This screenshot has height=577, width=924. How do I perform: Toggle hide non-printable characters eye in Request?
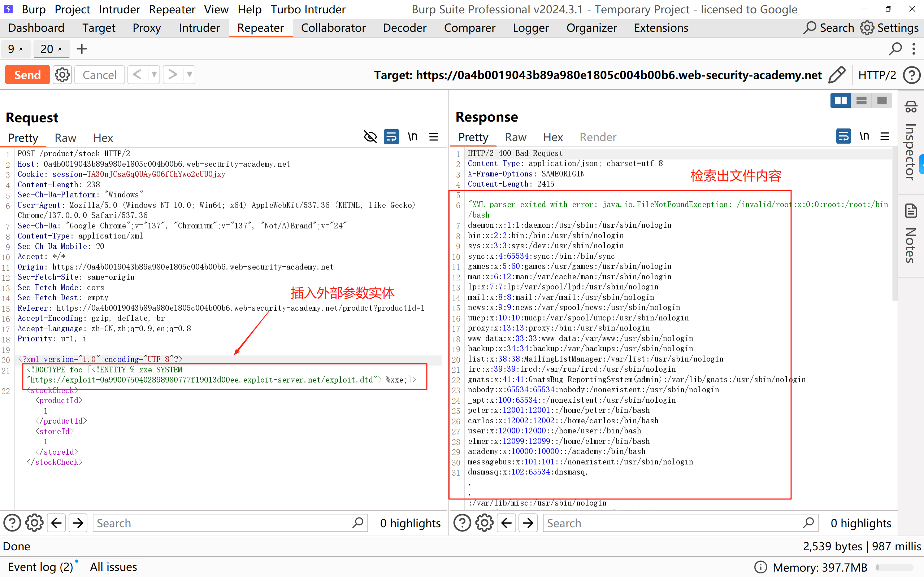point(370,137)
